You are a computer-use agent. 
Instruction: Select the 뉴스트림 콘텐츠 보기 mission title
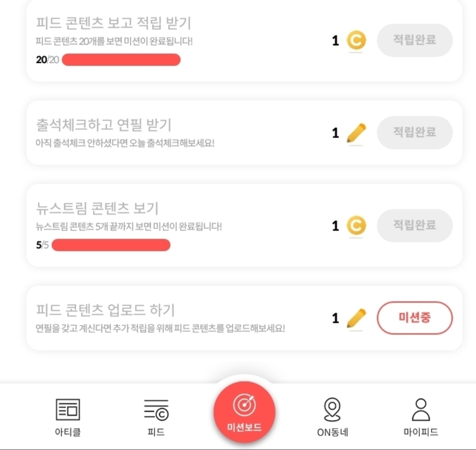[97, 208]
